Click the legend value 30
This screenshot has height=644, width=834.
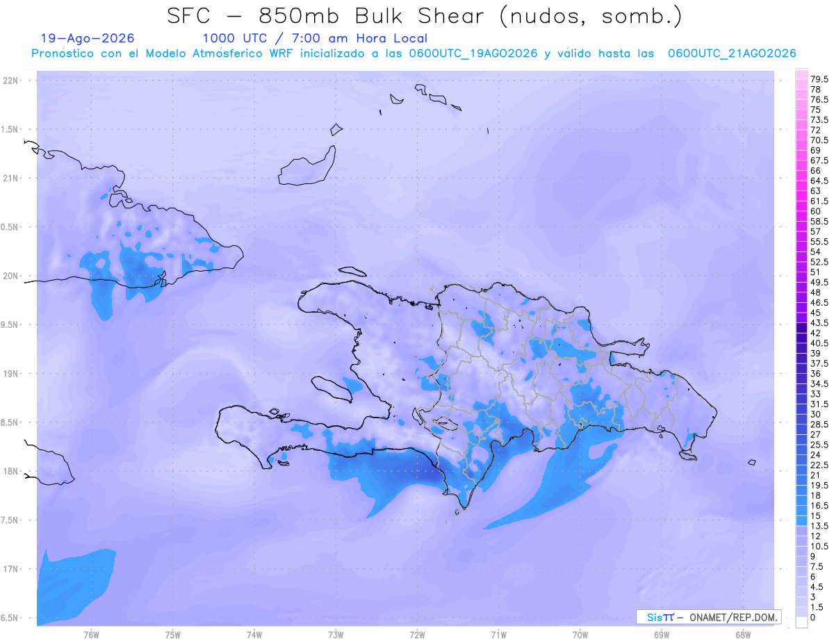click(x=816, y=413)
